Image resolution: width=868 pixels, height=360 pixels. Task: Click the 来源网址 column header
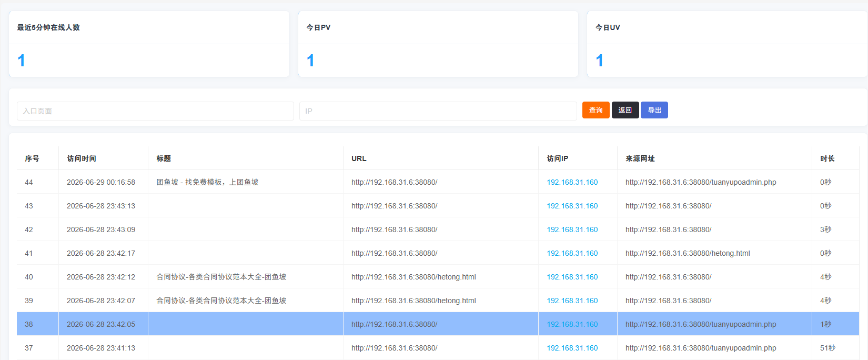tap(640, 158)
